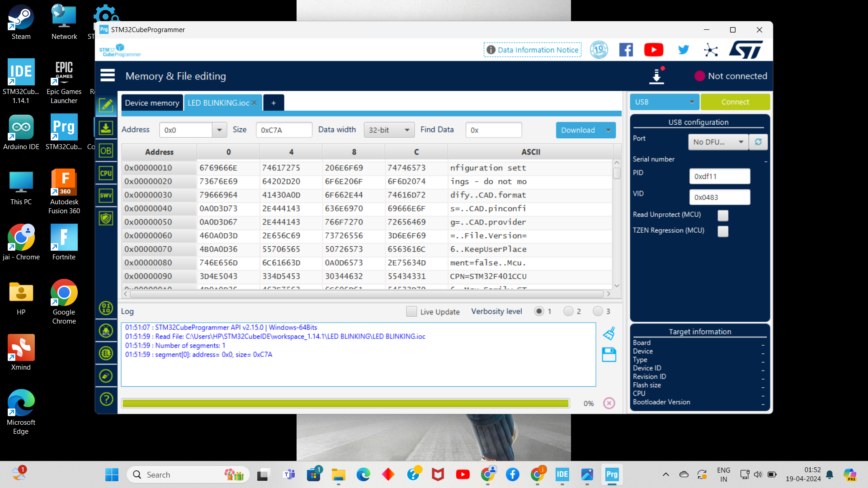Click the PID input field
Viewport: 868px width, 488px height.
[720, 176]
